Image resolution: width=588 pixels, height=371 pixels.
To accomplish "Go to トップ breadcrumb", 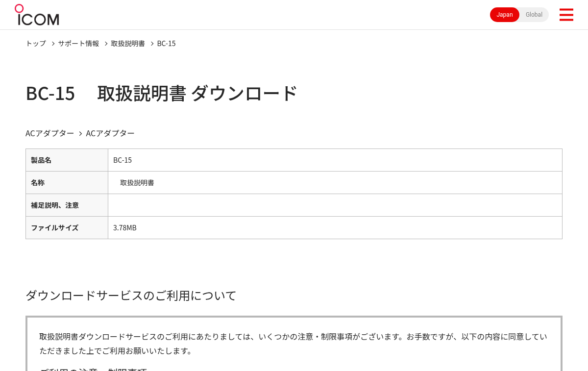I will coord(36,43).
